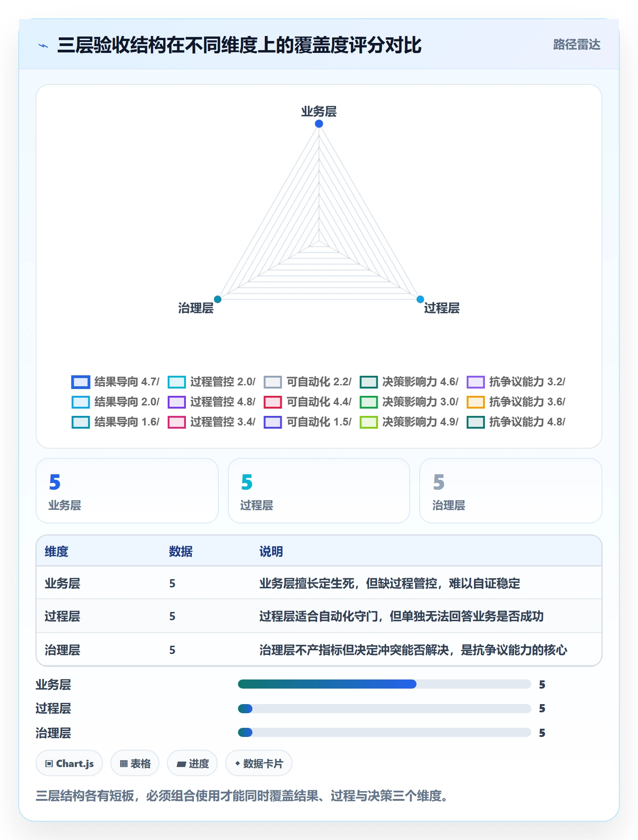Toggle legend item 过程管控 2.0/
This screenshot has height=840, width=638.
coord(211,382)
